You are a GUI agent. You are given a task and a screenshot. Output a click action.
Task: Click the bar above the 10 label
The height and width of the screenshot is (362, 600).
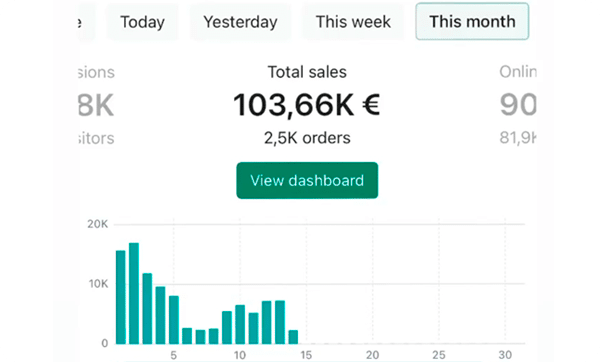coord(240,324)
